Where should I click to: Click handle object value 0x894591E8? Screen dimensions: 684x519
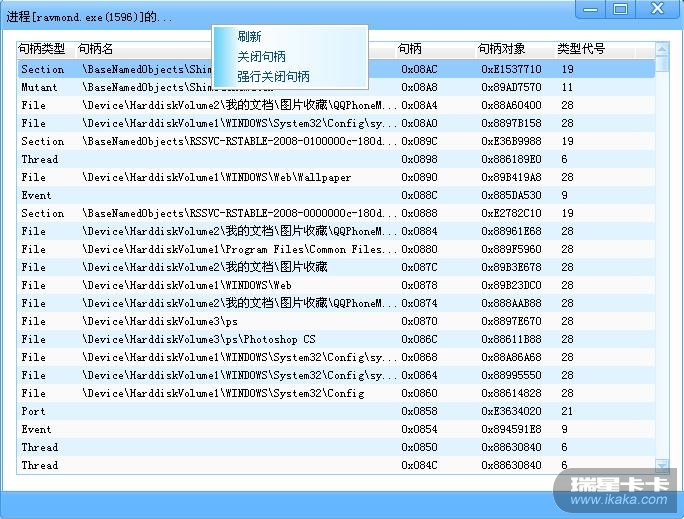tap(511, 429)
